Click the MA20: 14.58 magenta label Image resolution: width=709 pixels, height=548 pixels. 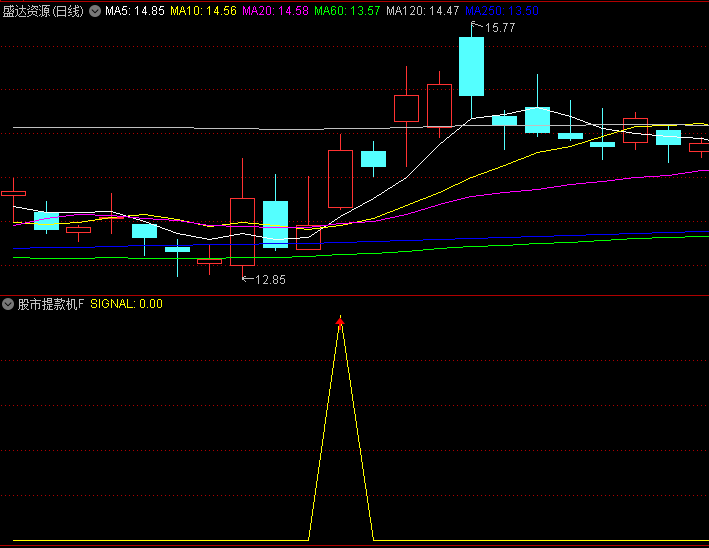pyautogui.click(x=275, y=11)
